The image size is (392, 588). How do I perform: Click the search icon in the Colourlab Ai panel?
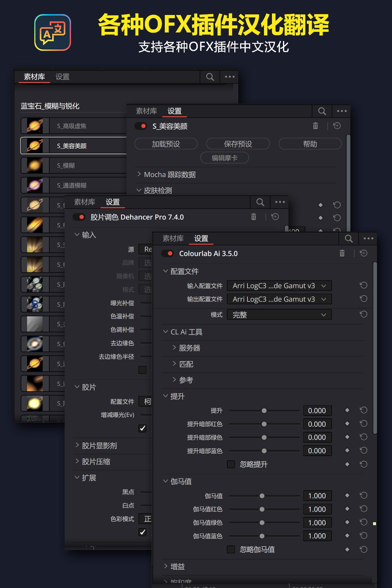click(349, 239)
